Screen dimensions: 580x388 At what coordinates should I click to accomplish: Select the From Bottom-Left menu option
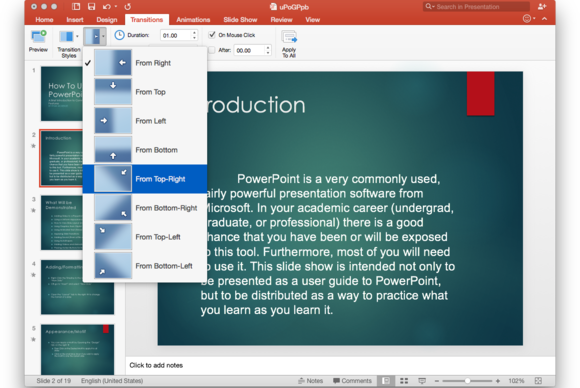(x=145, y=266)
